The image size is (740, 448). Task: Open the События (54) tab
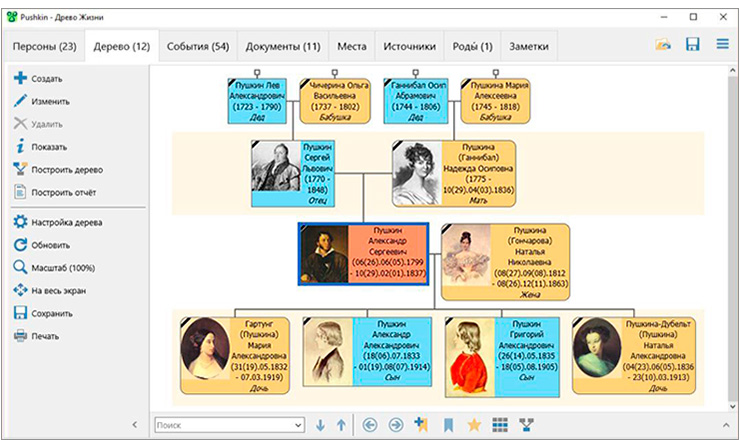pyautogui.click(x=198, y=46)
